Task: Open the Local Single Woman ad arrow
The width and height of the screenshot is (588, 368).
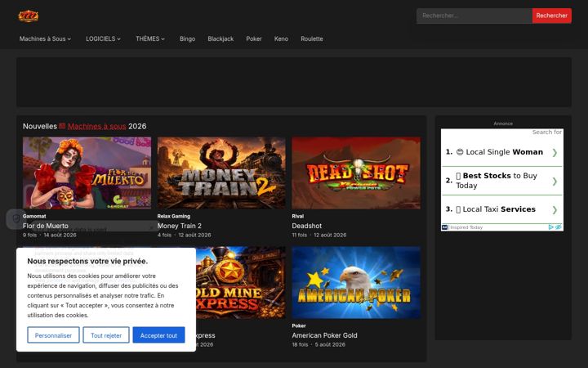Action: pyautogui.click(x=555, y=152)
